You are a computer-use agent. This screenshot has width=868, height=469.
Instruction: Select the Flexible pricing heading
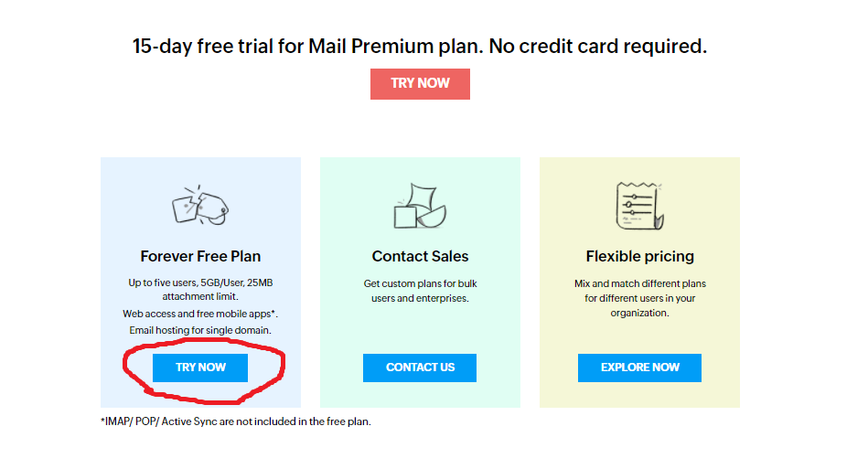(640, 256)
